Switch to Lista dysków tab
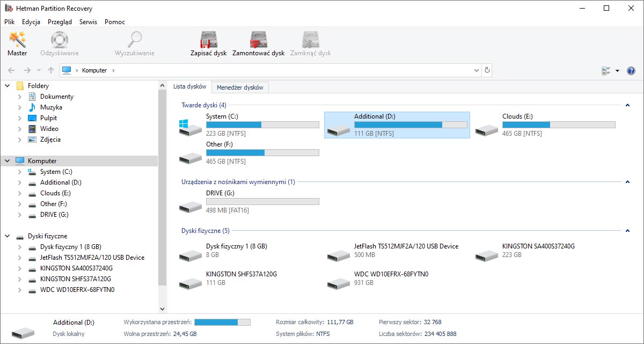 point(190,87)
